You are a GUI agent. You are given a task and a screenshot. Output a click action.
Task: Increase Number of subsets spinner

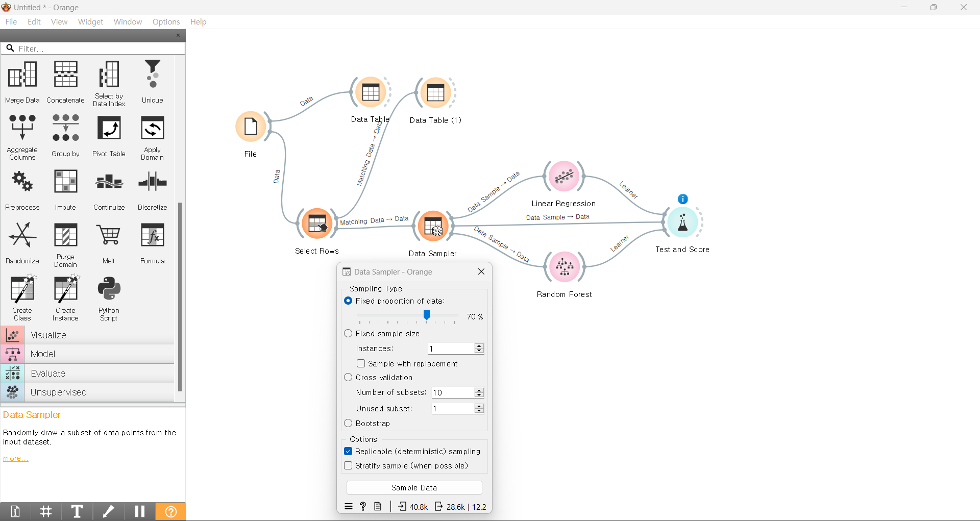coord(479,390)
